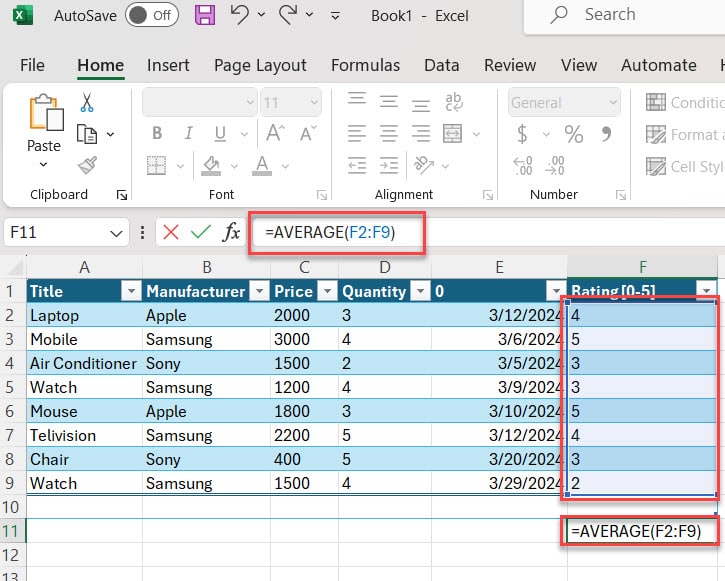725x581 pixels.
Task: Click the Cancel X in formula bar
Action: (171, 232)
